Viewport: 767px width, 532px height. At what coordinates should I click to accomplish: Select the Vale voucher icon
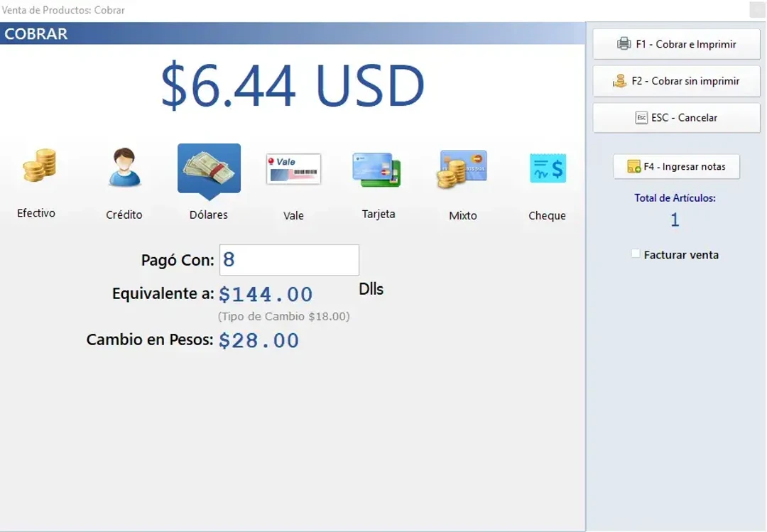coord(293,168)
